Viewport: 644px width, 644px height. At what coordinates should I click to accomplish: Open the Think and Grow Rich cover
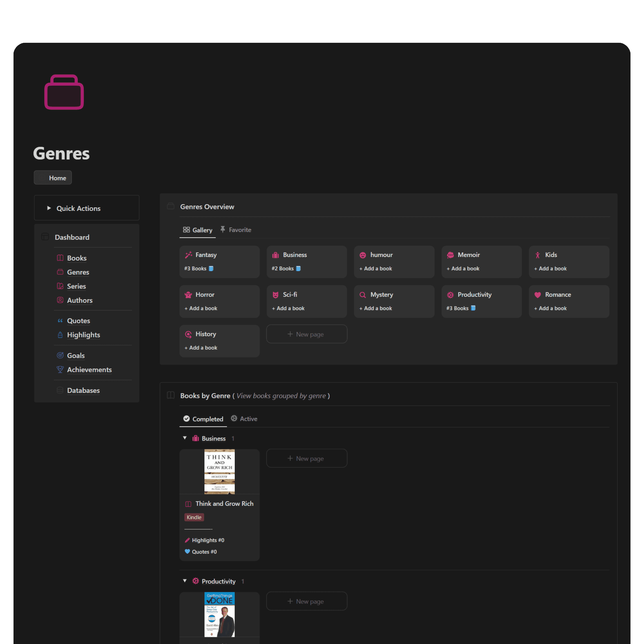[219, 471]
